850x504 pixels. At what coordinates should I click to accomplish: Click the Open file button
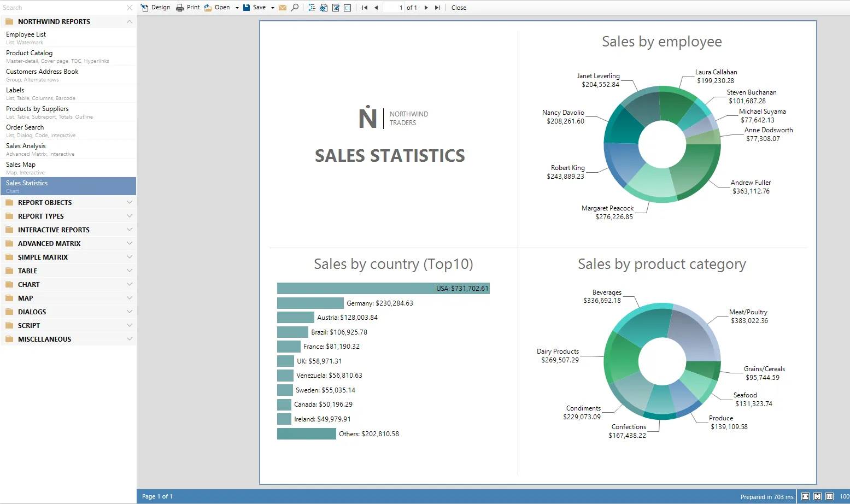[x=217, y=8]
